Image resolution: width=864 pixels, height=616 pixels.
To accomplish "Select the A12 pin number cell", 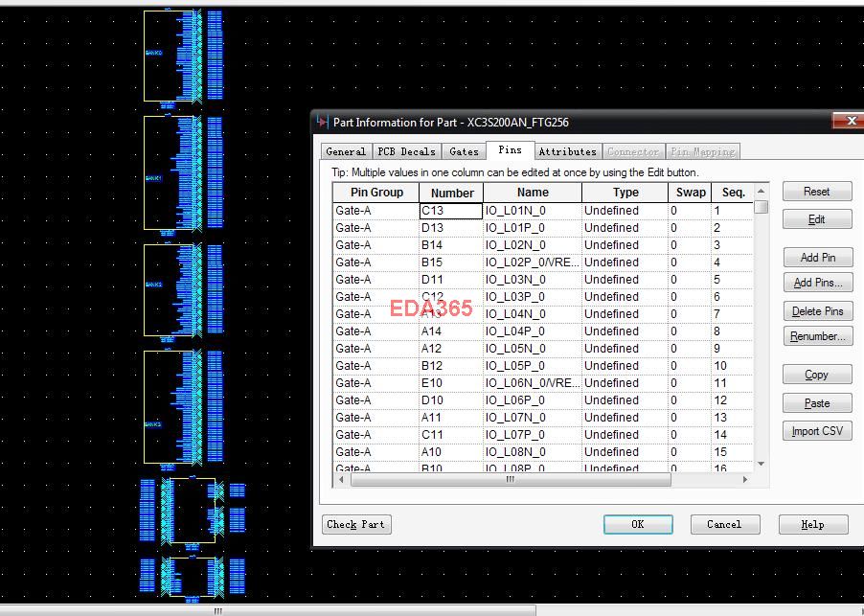I will (x=451, y=349).
